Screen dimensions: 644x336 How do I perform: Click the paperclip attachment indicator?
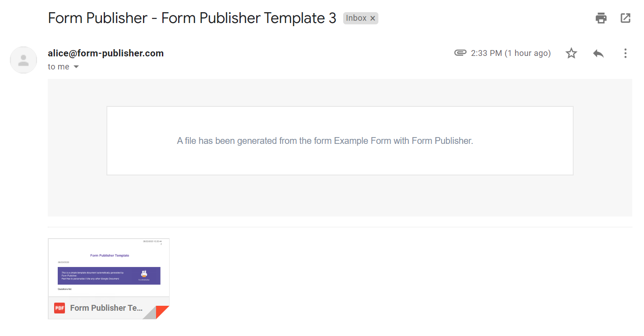(x=460, y=53)
